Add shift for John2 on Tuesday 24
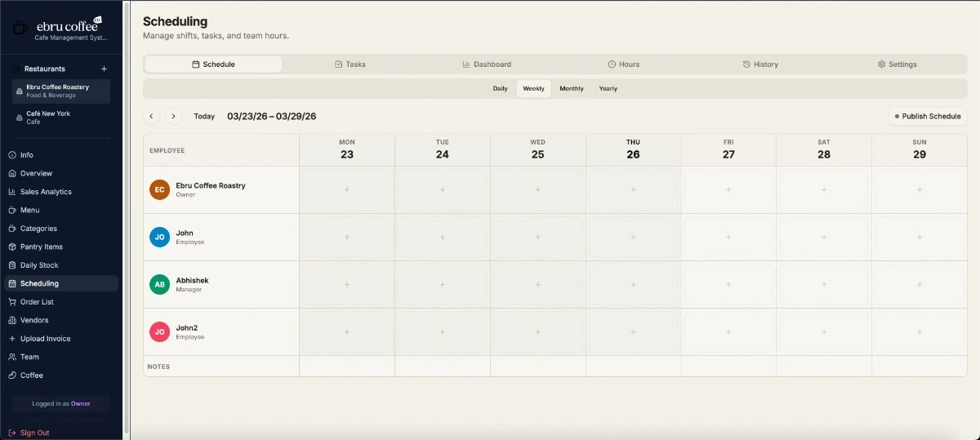Viewport: 980px width, 440px height. click(443, 331)
